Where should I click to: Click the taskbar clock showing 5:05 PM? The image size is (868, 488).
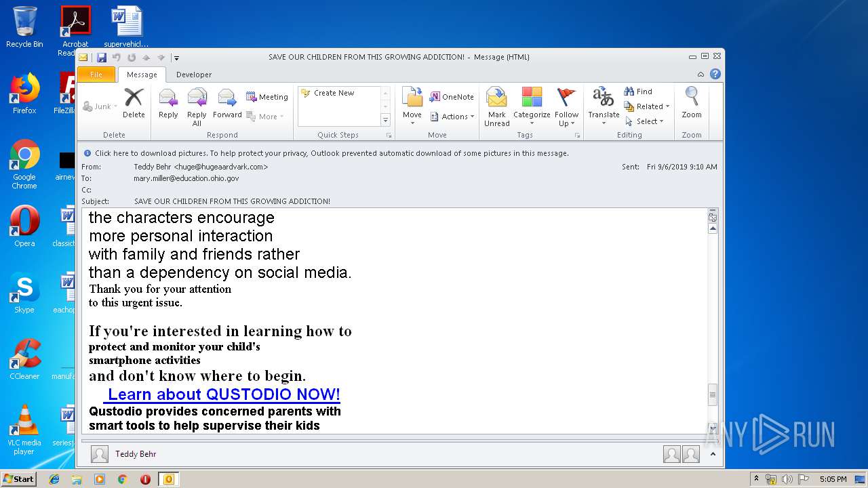[833, 479]
